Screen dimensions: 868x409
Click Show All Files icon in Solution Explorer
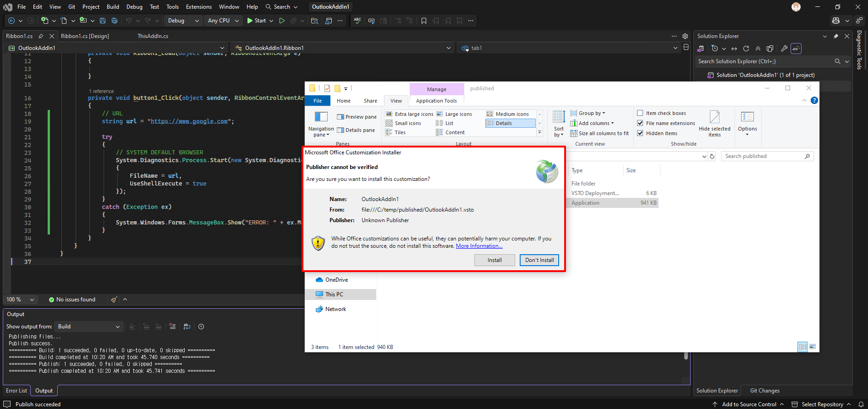click(x=770, y=49)
